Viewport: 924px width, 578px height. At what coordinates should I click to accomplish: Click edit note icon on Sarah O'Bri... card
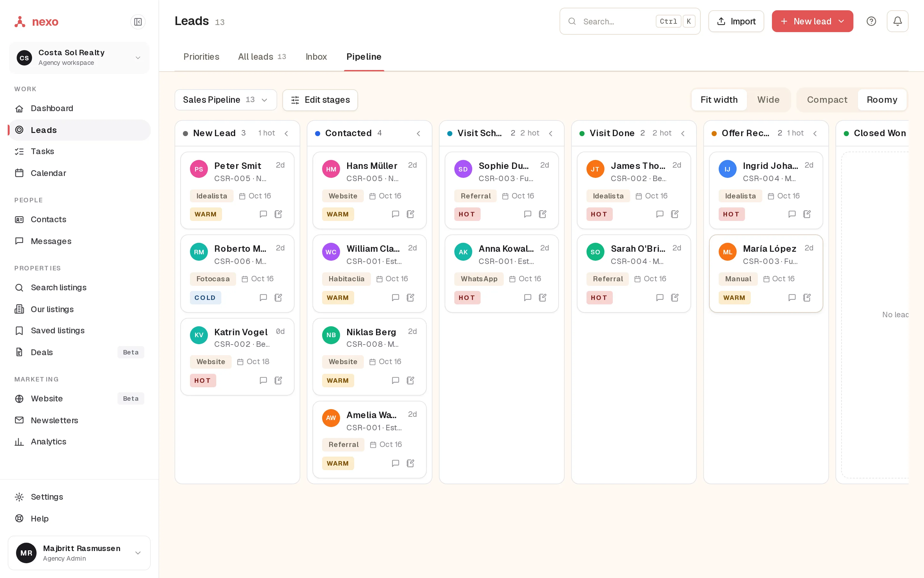pyautogui.click(x=675, y=297)
